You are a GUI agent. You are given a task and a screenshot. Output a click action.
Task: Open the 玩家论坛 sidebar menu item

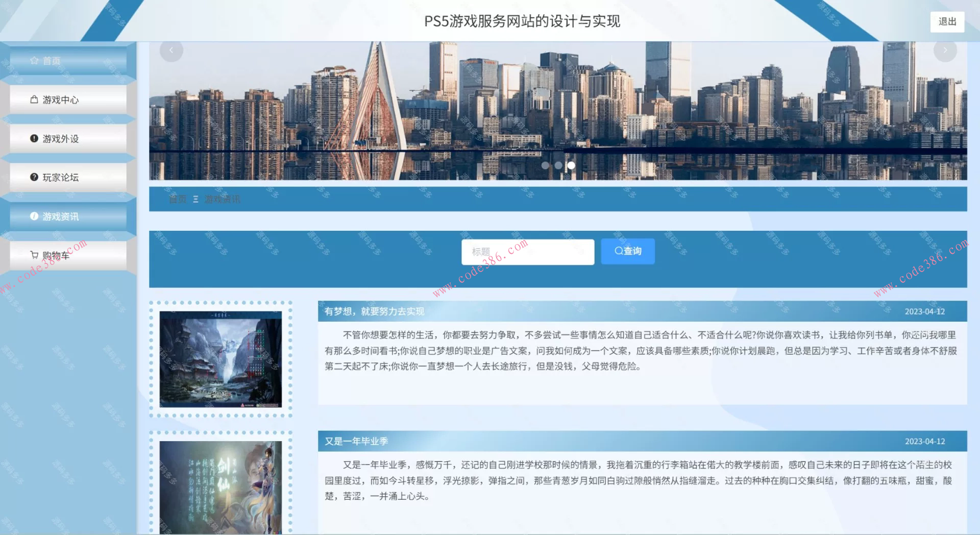61,177
